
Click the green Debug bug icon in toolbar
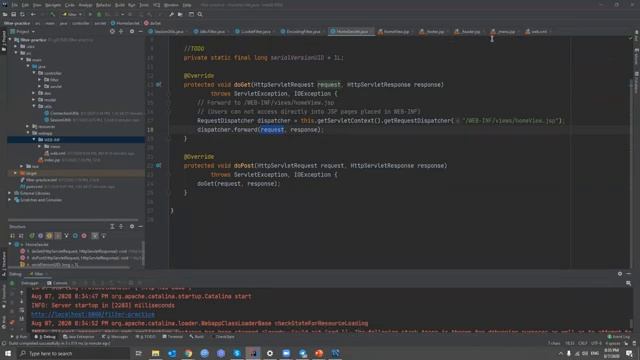point(99,14)
